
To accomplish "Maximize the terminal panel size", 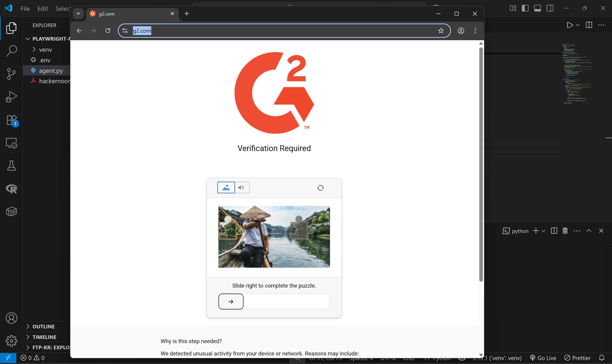I will pos(588,231).
